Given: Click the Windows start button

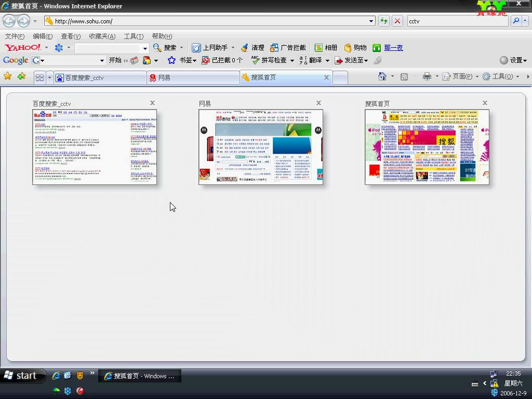Looking at the screenshot, I should pos(23,376).
